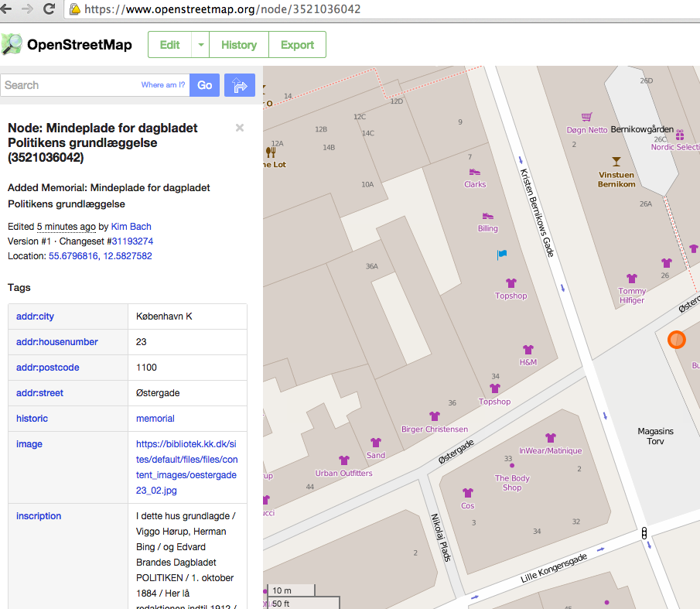
Task: Click the 'Nikolaj Plads' street label
Action: tap(441, 538)
